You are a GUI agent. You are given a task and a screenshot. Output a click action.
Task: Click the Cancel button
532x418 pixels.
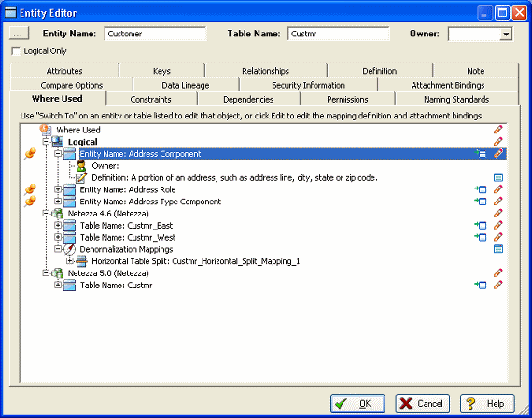pos(423,403)
